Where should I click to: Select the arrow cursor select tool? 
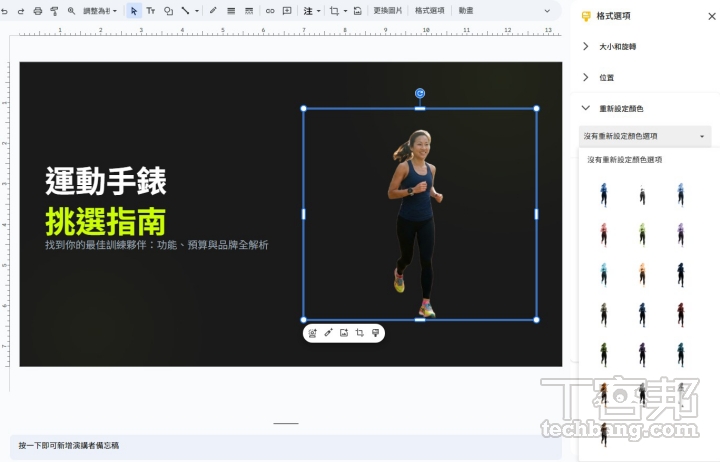point(134,11)
